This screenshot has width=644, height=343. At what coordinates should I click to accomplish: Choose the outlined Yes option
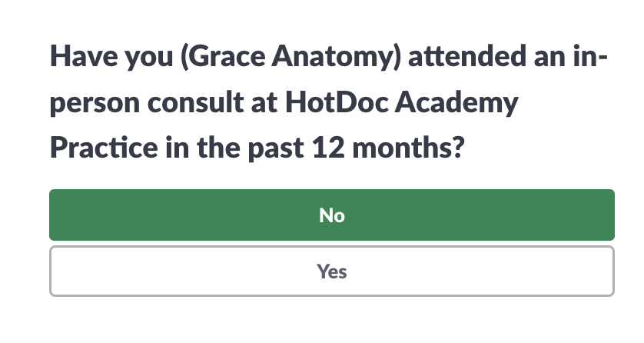point(332,271)
